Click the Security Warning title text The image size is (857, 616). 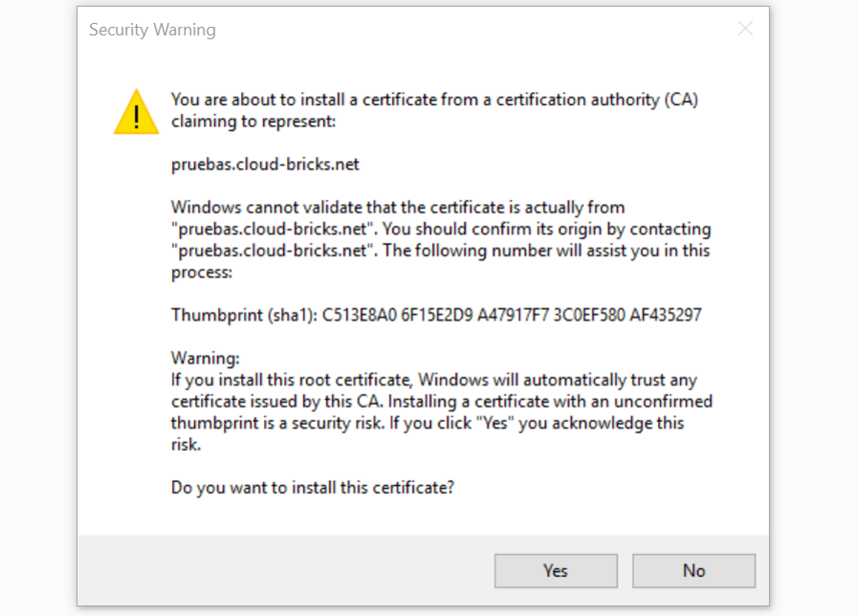point(152,30)
